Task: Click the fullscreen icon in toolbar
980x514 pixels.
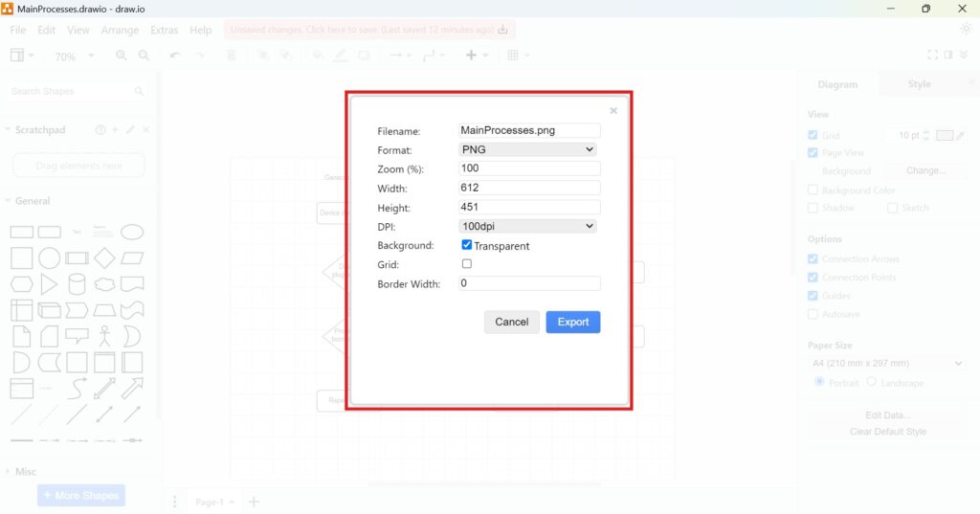Action: tap(933, 56)
